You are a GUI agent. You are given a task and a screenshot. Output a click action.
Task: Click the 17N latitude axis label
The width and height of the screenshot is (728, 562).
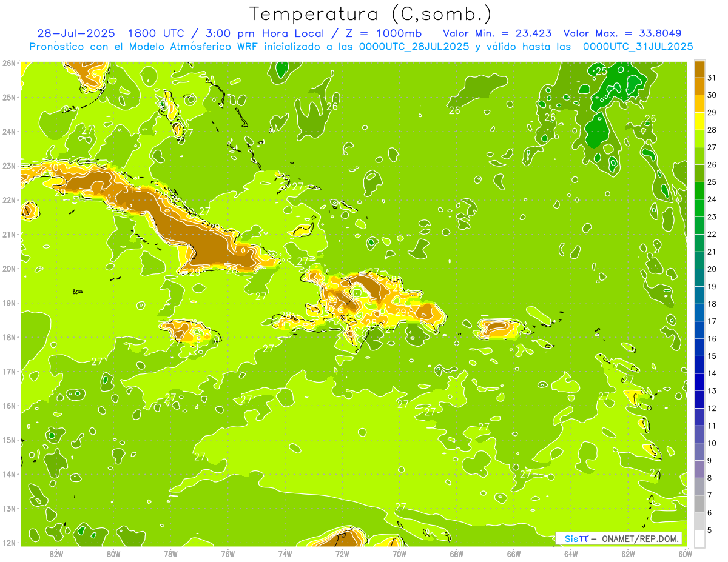pyautogui.click(x=9, y=371)
